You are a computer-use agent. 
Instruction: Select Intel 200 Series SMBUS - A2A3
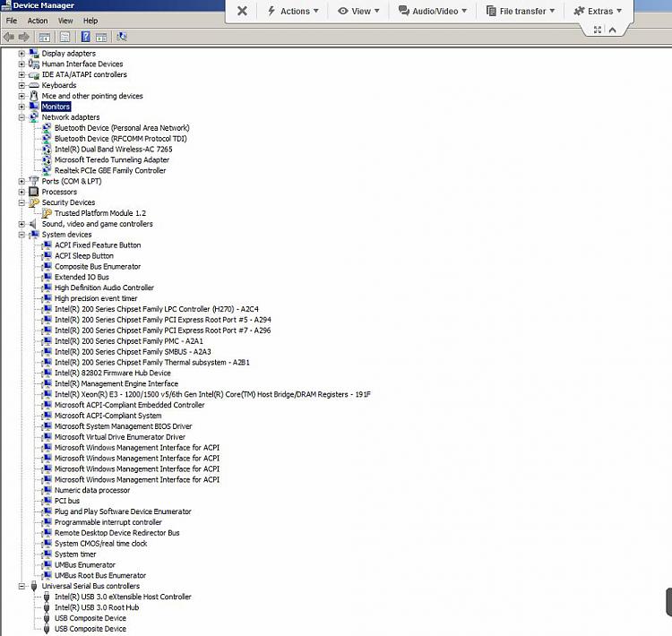pos(133,351)
